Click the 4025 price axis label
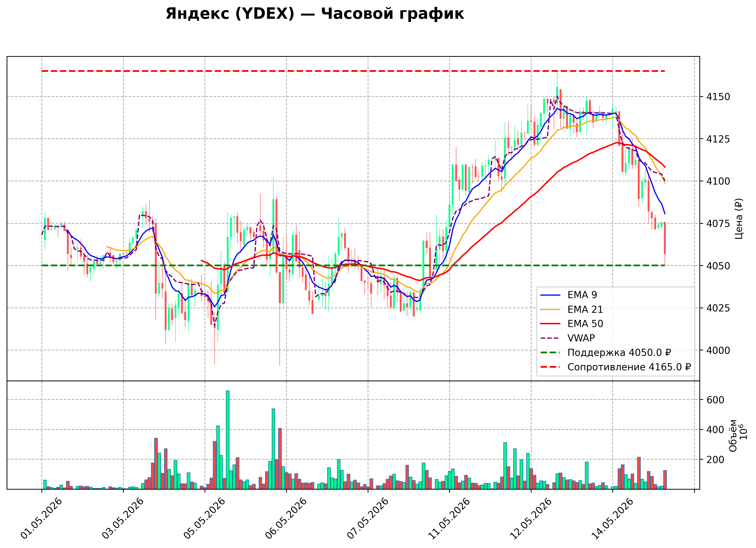 point(718,308)
